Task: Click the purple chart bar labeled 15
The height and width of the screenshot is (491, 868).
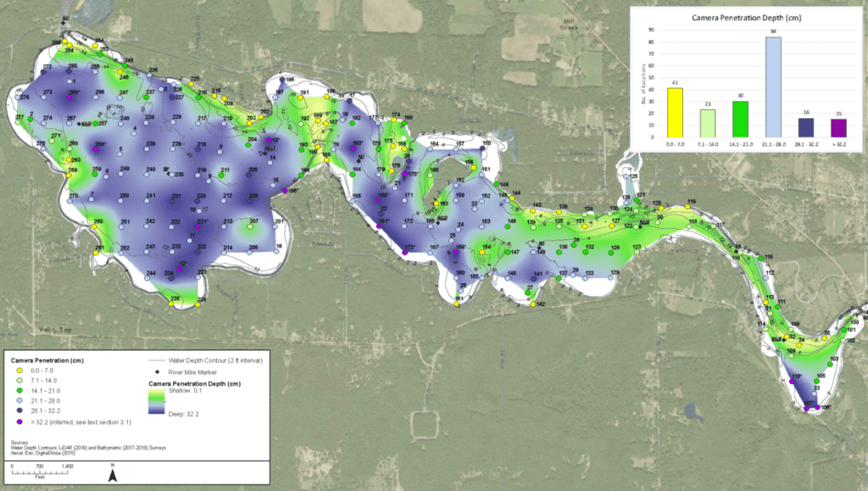Action: [838, 127]
